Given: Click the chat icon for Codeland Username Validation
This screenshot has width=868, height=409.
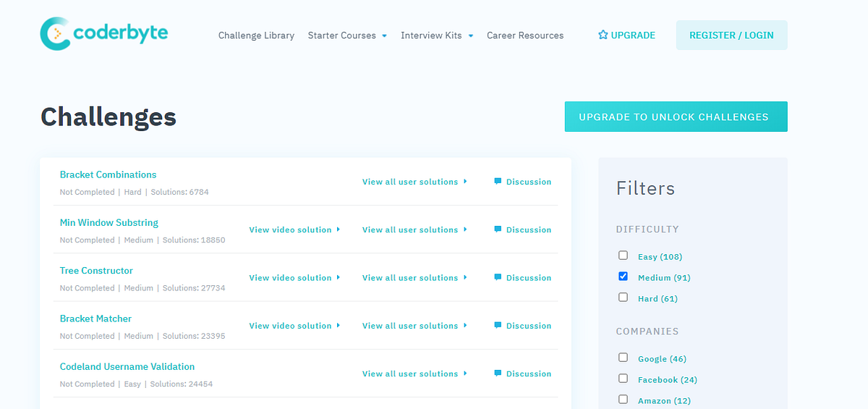Looking at the screenshot, I should [498, 374].
